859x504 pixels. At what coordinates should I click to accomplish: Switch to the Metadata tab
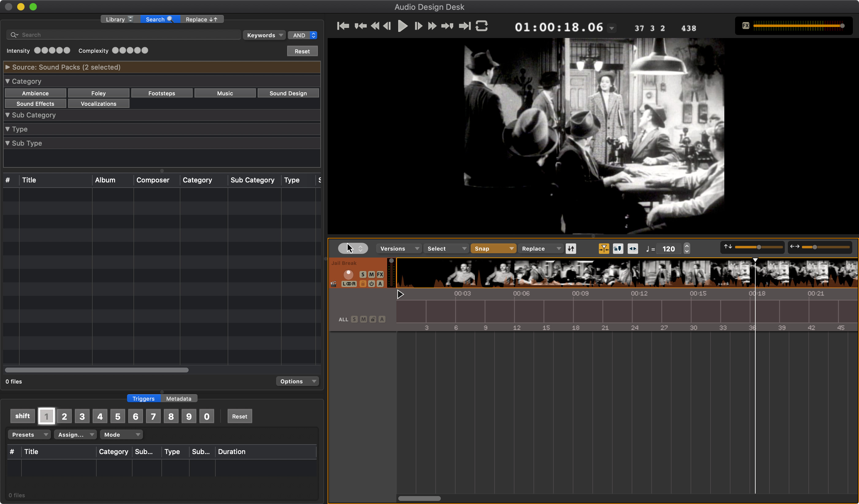[179, 399]
